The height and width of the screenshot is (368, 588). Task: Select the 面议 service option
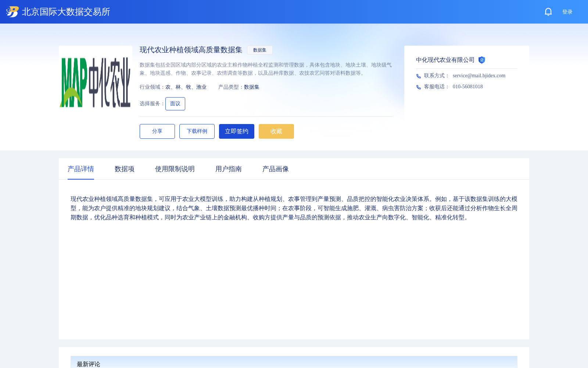tap(175, 104)
